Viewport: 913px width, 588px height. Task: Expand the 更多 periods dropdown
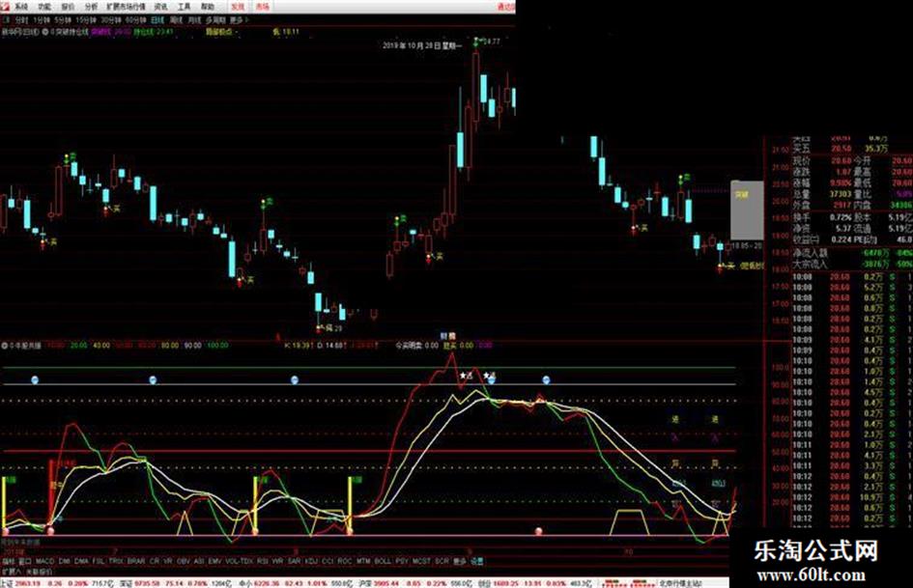tap(238, 20)
